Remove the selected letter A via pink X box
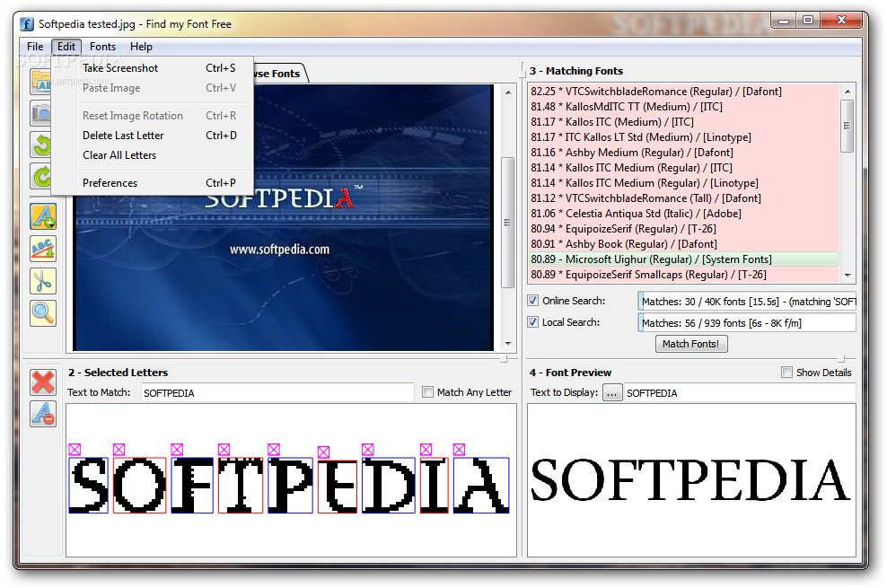The width and height of the screenshot is (887, 588). click(460, 450)
